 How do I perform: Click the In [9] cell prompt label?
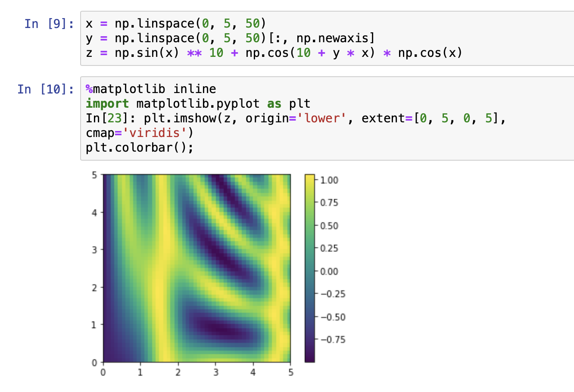click(49, 23)
